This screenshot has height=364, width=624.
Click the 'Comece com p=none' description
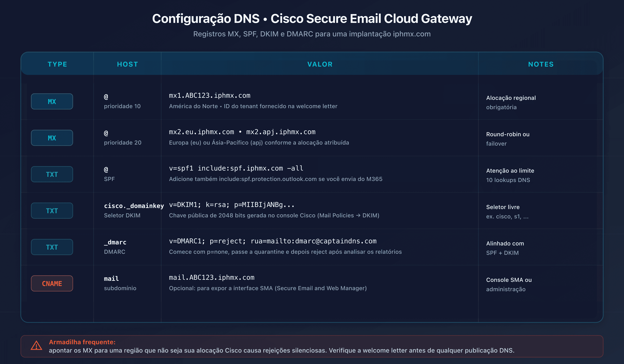[285, 252]
